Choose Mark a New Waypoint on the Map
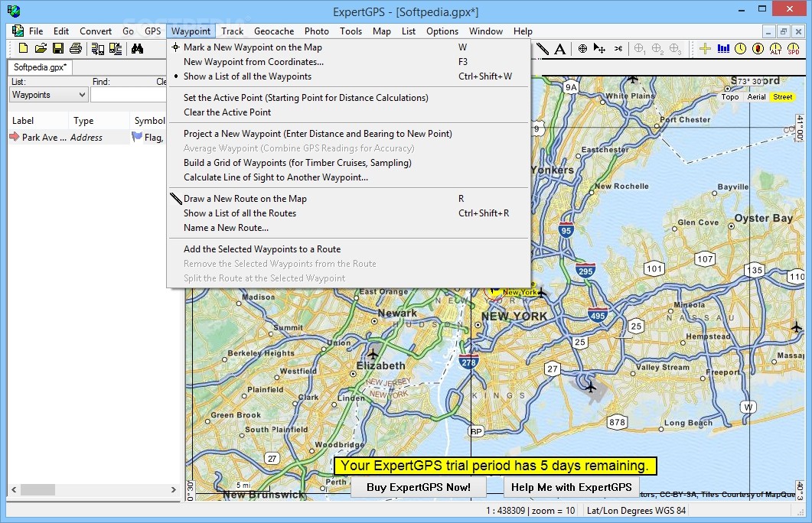This screenshot has width=812, height=523. tap(348, 47)
